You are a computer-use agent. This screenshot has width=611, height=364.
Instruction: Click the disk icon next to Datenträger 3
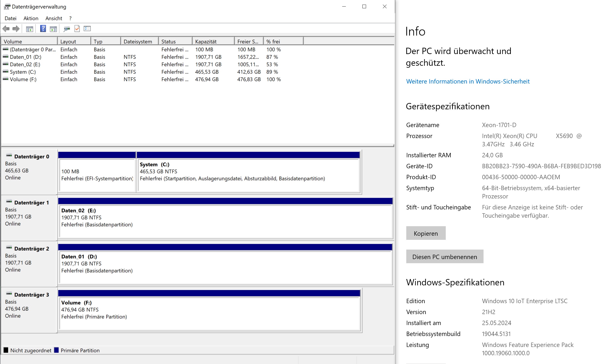[9, 294]
